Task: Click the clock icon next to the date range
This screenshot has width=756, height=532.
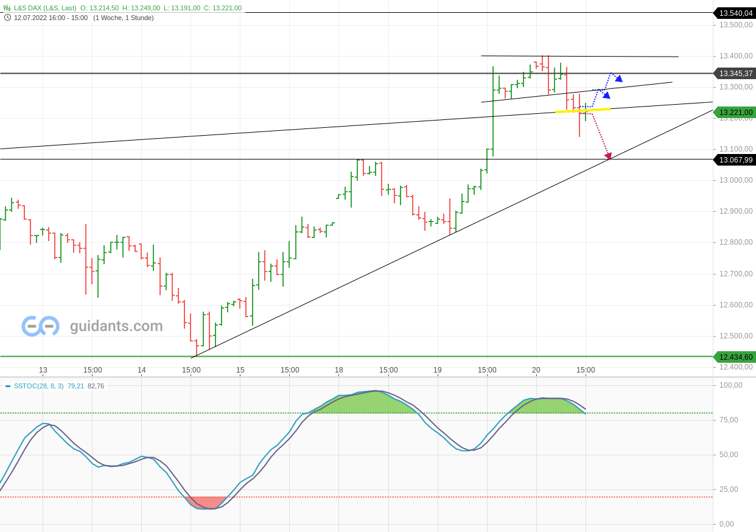Action: 7,18
